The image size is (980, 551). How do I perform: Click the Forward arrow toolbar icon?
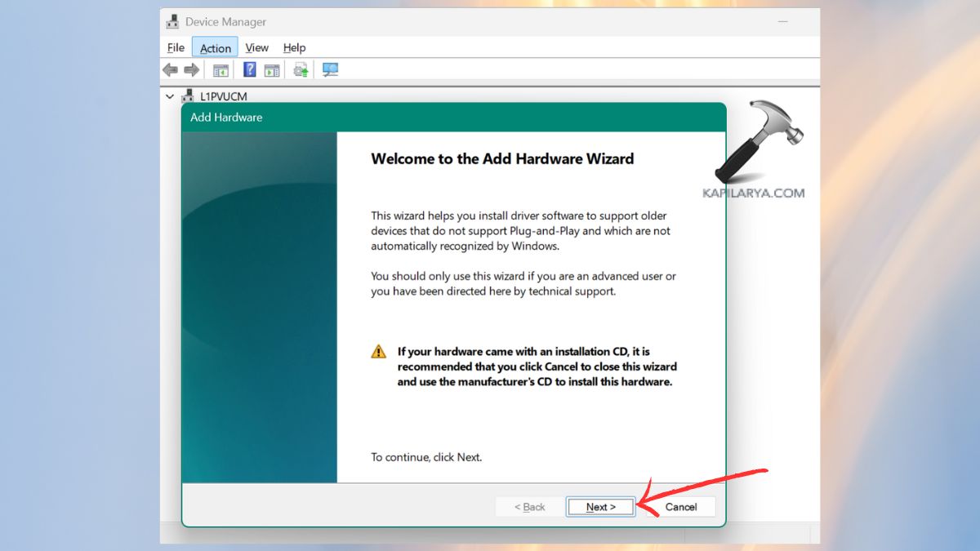click(x=191, y=70)
